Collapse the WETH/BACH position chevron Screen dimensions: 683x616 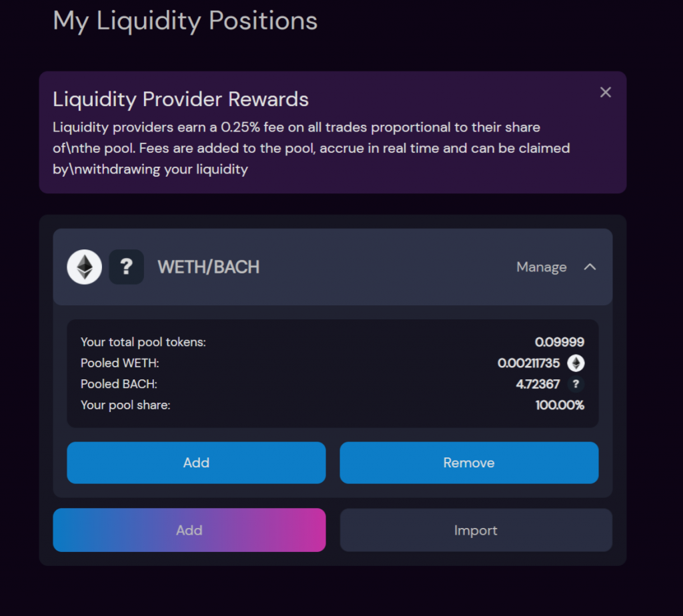590,267
